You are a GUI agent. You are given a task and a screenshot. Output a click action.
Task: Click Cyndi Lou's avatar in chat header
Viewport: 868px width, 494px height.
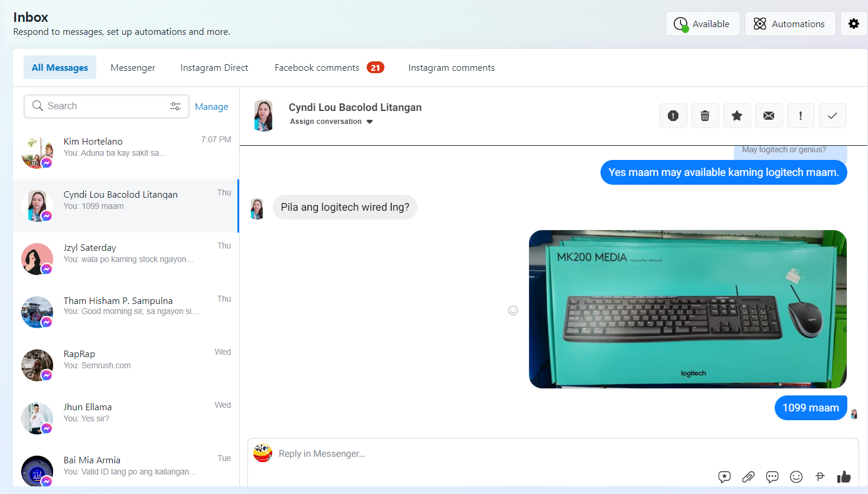[x=263, y=116]
